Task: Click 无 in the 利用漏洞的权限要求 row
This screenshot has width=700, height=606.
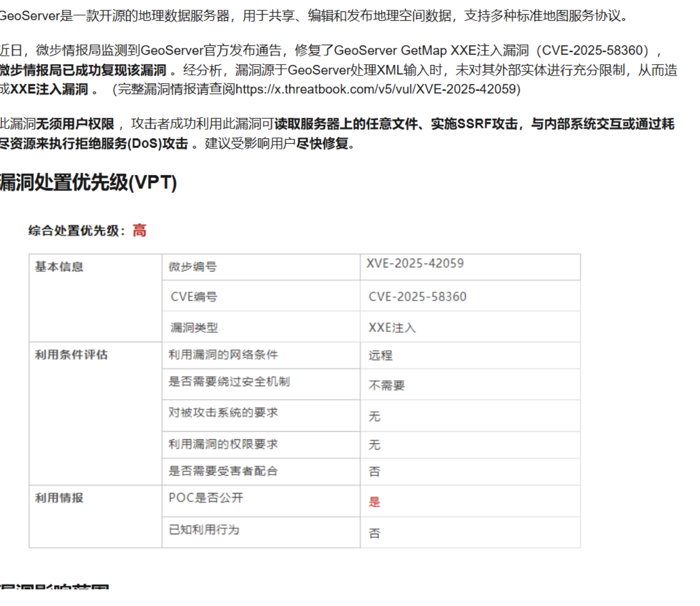Action: pyautogui.click(x=374, y=445)
